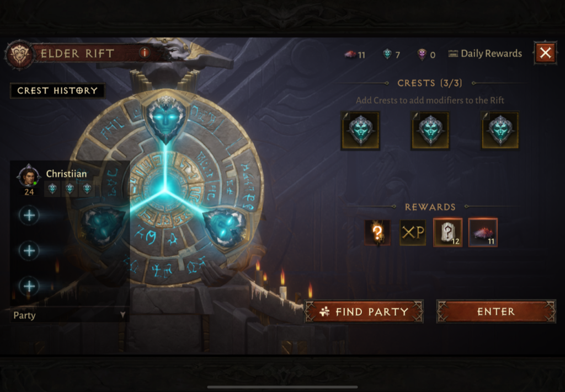
Task: Check the fading ember counter in the header
Action: 355,55
